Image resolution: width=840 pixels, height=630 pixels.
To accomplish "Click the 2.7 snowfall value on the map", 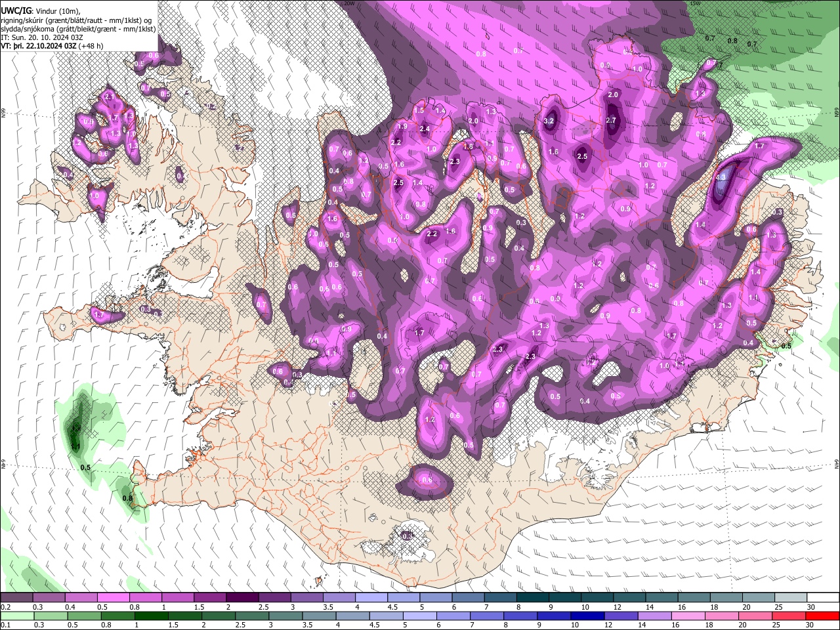I will [611, 121].
